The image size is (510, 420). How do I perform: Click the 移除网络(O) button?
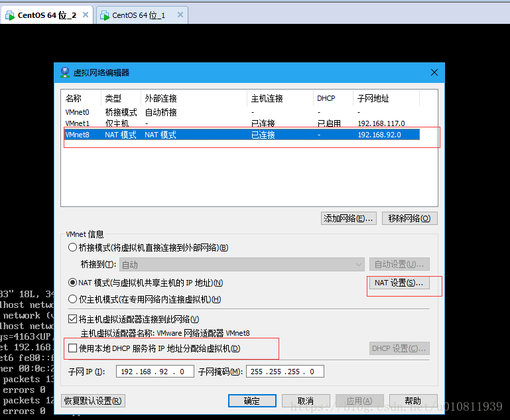409,218
